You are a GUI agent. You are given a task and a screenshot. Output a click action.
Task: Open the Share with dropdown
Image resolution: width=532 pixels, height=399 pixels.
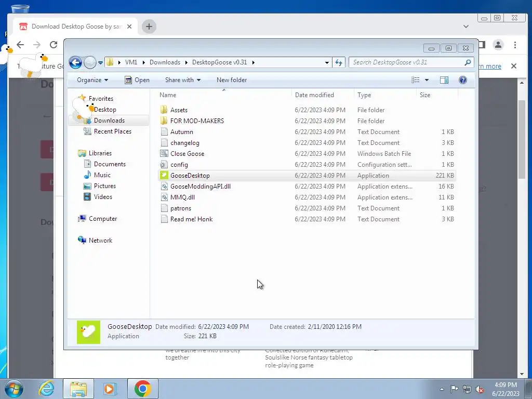tap(182, 80)
